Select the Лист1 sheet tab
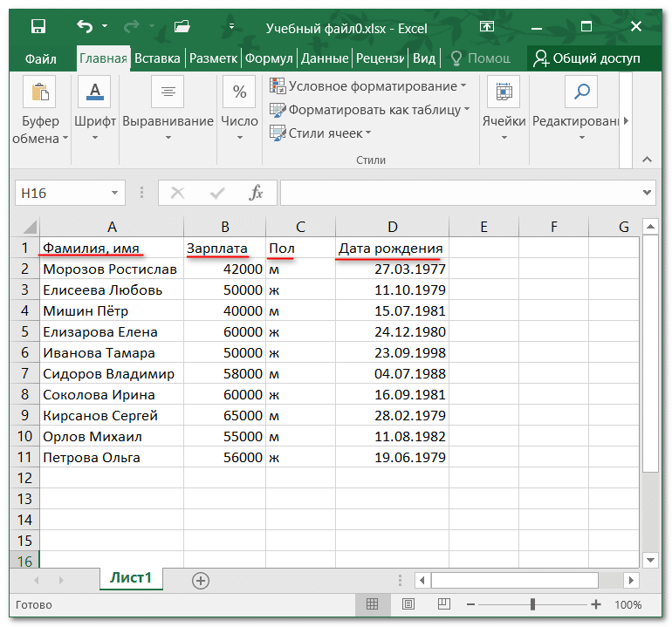This screenshot has height=627, width=672. 131,578
